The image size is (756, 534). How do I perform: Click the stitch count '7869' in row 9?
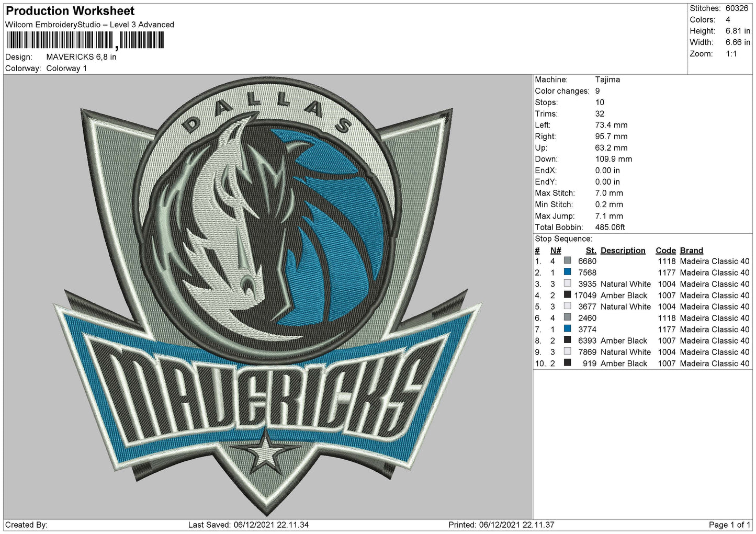click(x=587, y=352)
